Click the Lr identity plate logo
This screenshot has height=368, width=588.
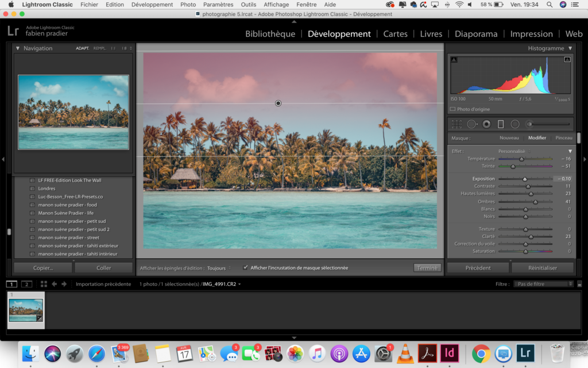(x=13, y=30)
